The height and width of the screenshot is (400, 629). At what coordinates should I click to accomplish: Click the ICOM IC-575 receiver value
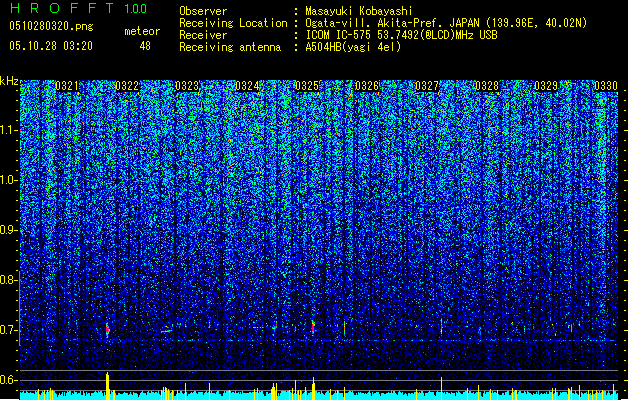point(401,35)
